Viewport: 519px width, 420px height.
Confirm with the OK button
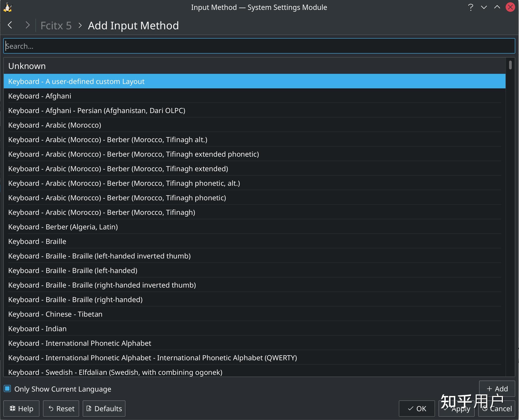tap(417, 408)
